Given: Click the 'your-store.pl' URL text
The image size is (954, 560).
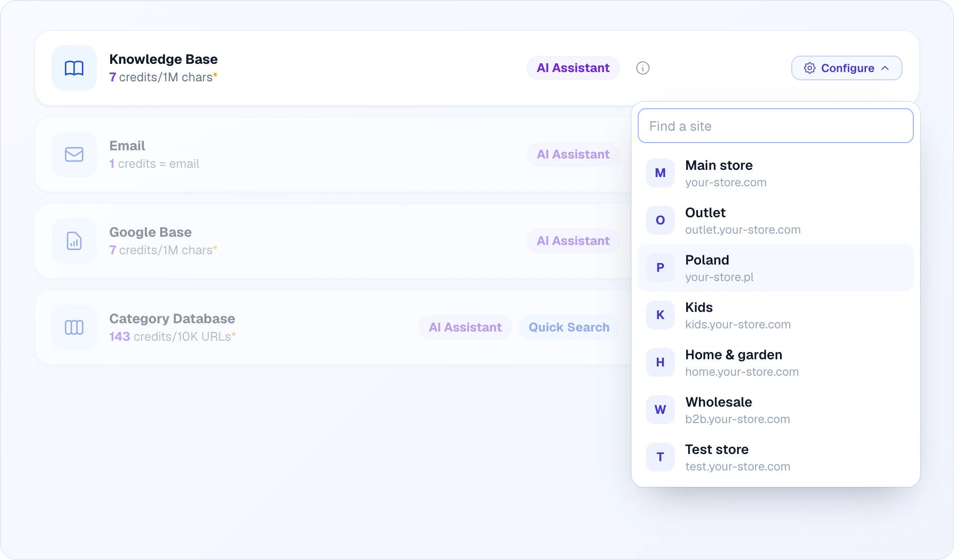Looking at the screenshot, I should (x=719, y=277).
